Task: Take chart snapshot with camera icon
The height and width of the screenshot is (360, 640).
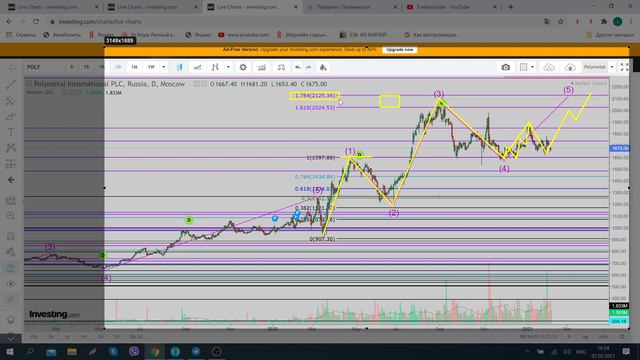Action: [506, 67]
